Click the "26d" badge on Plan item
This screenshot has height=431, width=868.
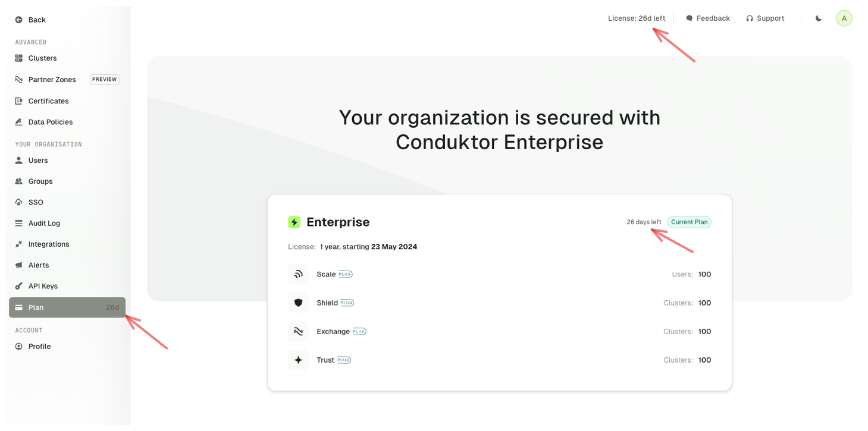[x=112, y=307]
